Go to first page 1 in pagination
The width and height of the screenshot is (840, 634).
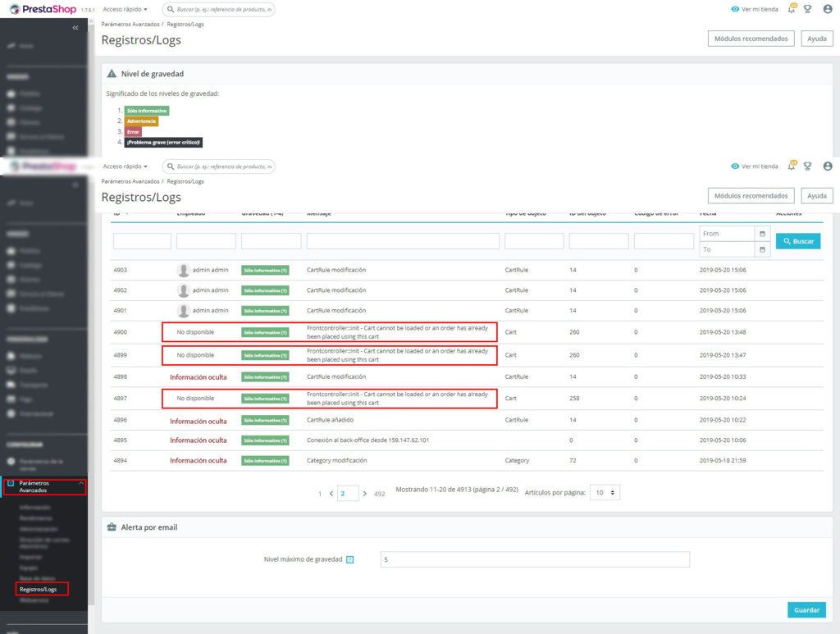320,495
